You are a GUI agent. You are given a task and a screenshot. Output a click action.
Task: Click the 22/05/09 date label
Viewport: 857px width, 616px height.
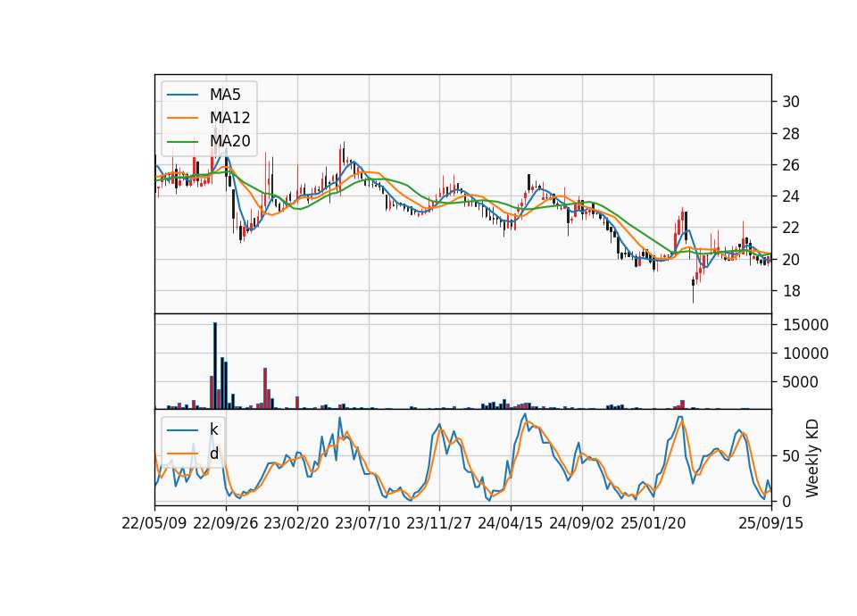154,523
